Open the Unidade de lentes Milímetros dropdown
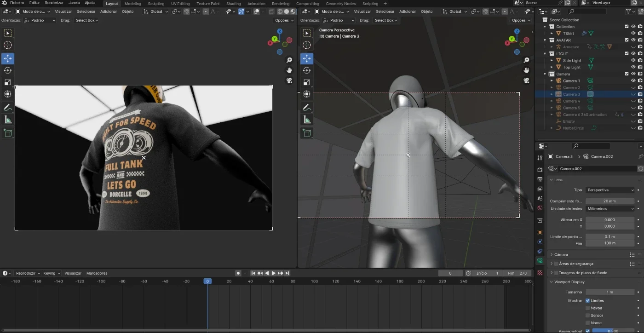This screenshot has height=333, width=644. [x=610, y=209]
